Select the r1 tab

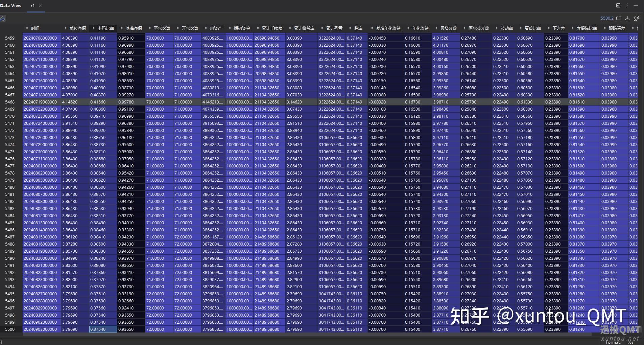pyautogui.click(x=33, y=5)
